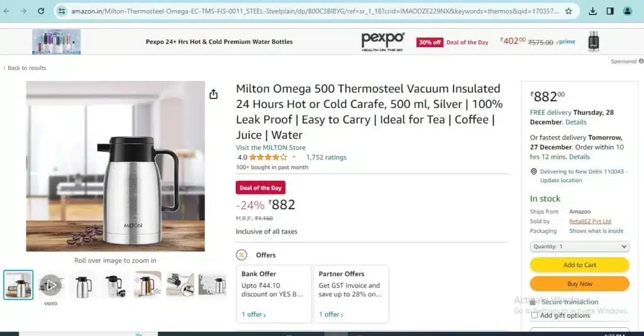
Task: Expand the Bank Offer 1 offer link
Action: coord(254,314)
